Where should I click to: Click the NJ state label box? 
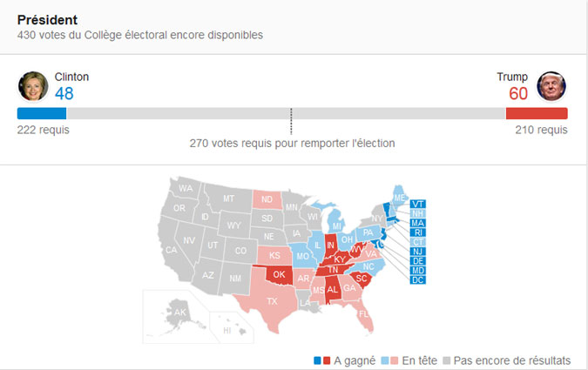(x=418, y=252)
